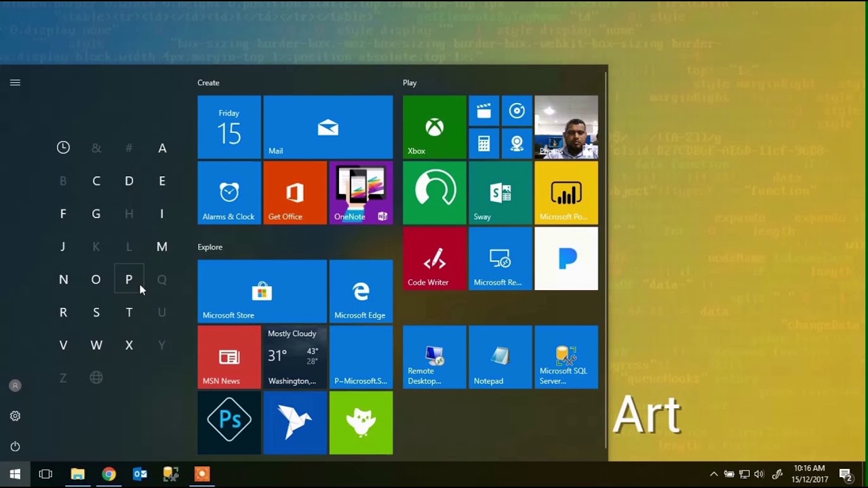Screen dimensions: 868x488
Task: Launch the green Duolingo owl tile
Action: pos(361,422)
